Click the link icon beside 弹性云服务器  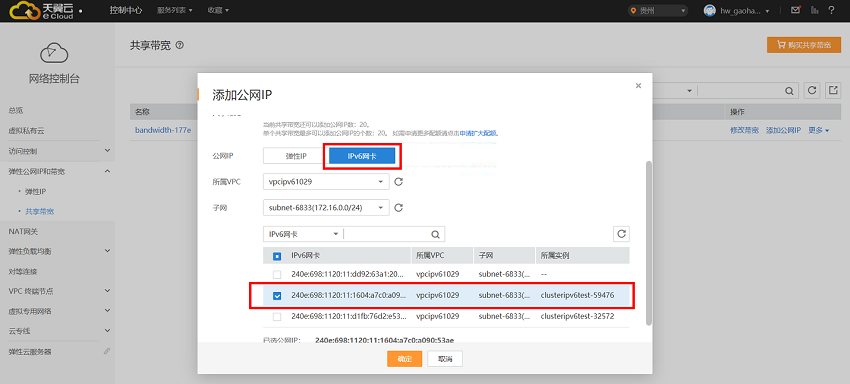(107, 351)
